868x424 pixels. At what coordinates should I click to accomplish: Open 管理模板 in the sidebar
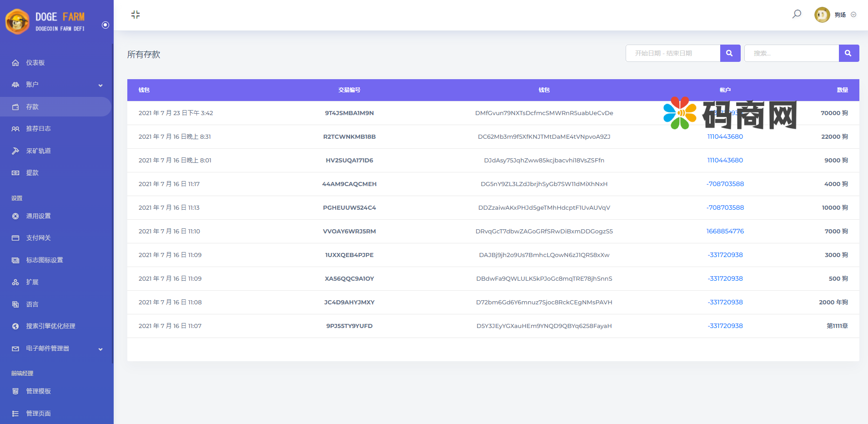point(38,391)
